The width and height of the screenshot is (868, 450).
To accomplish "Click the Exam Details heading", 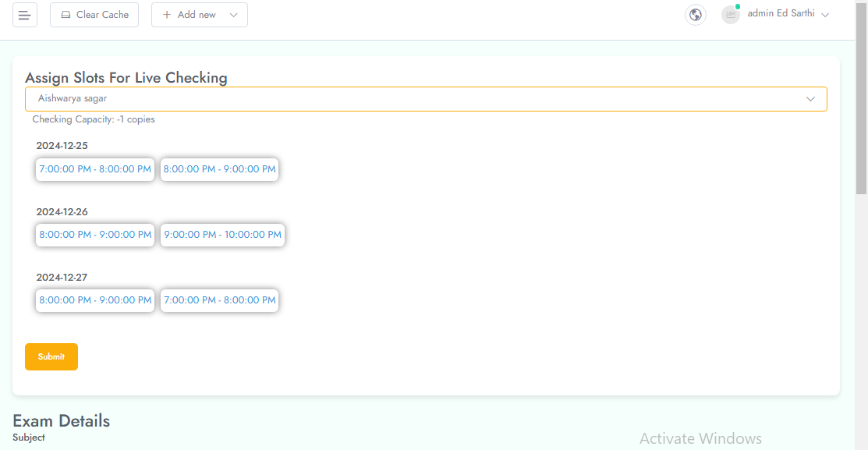I will coord(61,421).
